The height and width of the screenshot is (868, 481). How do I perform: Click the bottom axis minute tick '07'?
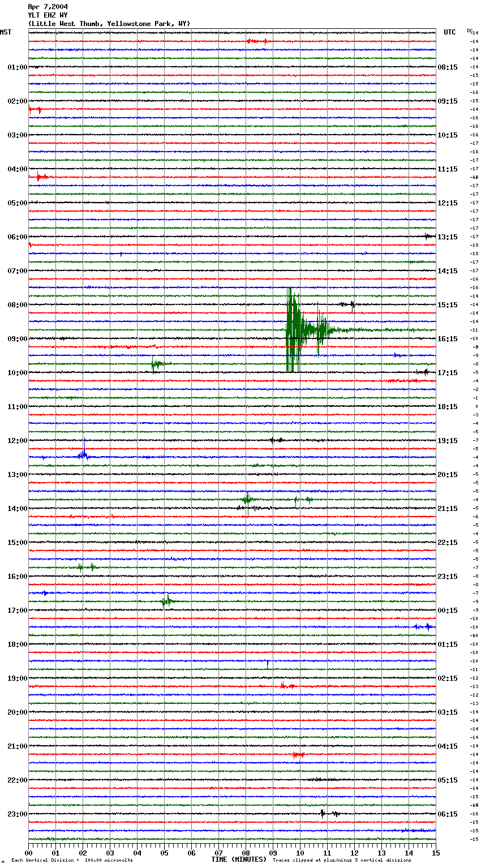[218, 853]
